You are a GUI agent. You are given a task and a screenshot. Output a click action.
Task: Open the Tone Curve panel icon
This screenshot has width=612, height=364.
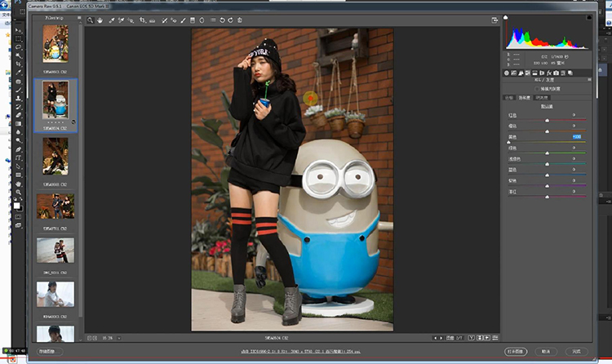[x=513, y=73]
